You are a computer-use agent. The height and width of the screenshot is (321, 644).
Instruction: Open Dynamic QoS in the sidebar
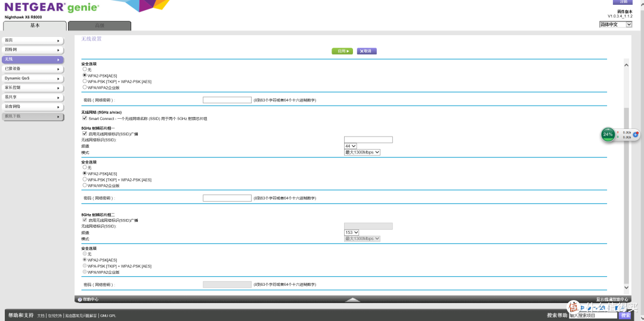[x=33, y=78]
